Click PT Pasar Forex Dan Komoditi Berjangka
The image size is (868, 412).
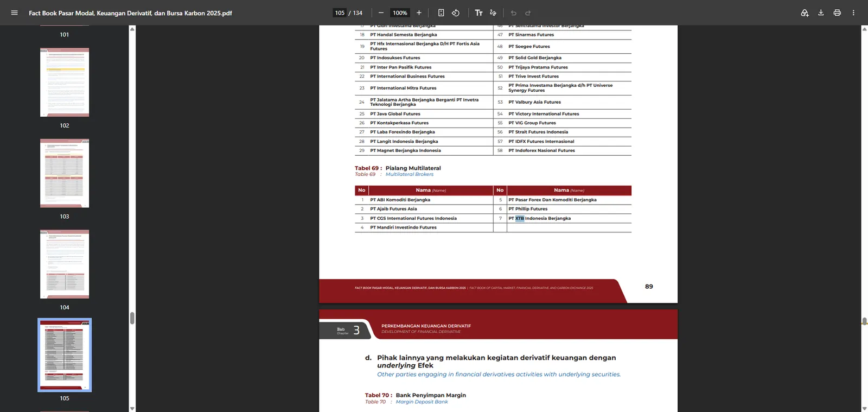pyautogui.click(x=552, y=200)
